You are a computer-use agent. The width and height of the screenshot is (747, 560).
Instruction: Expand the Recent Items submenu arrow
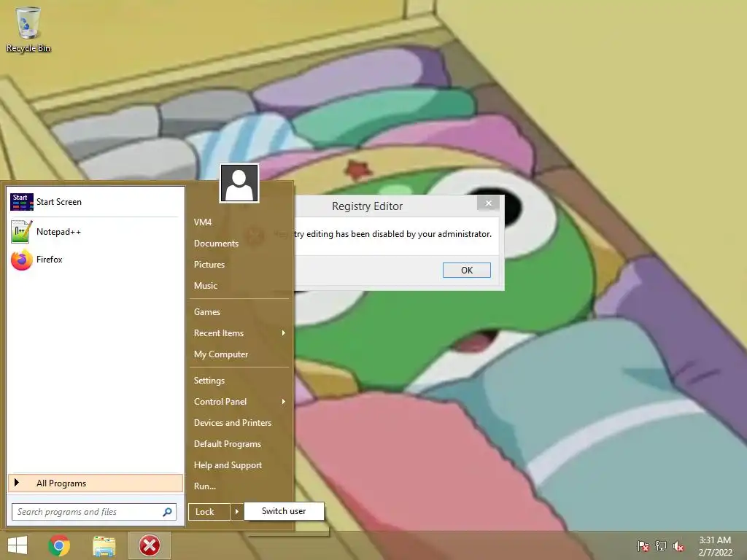(x=284, y=332)
